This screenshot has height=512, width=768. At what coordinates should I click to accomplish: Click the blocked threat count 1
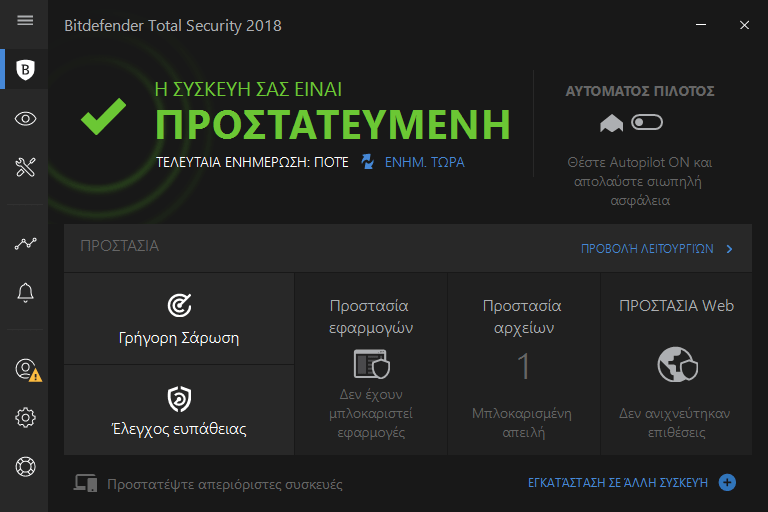click(523, 366)
